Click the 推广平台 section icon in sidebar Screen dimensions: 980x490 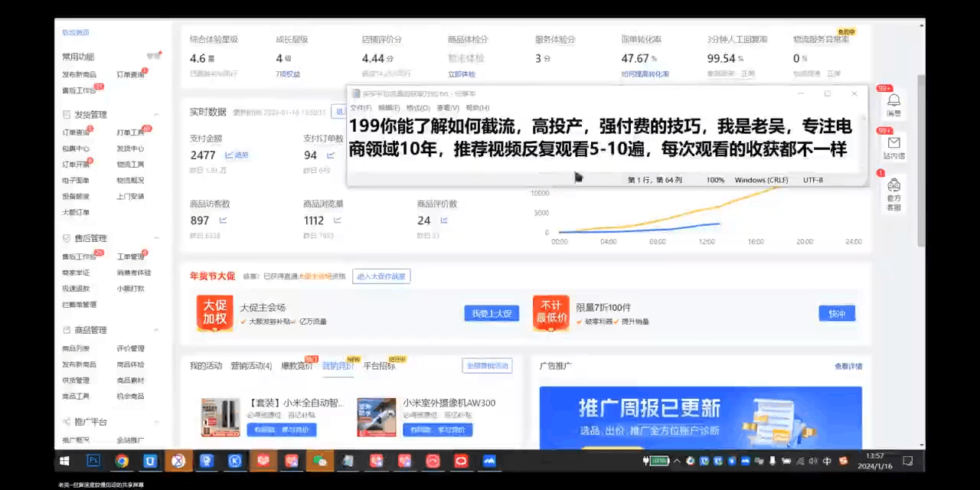67,422
